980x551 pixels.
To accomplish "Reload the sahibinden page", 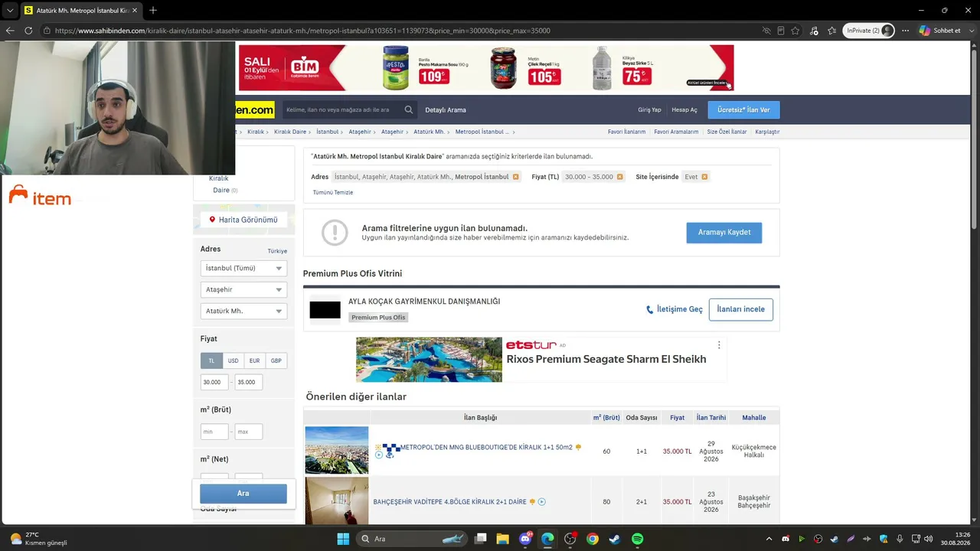I will 28,31.
